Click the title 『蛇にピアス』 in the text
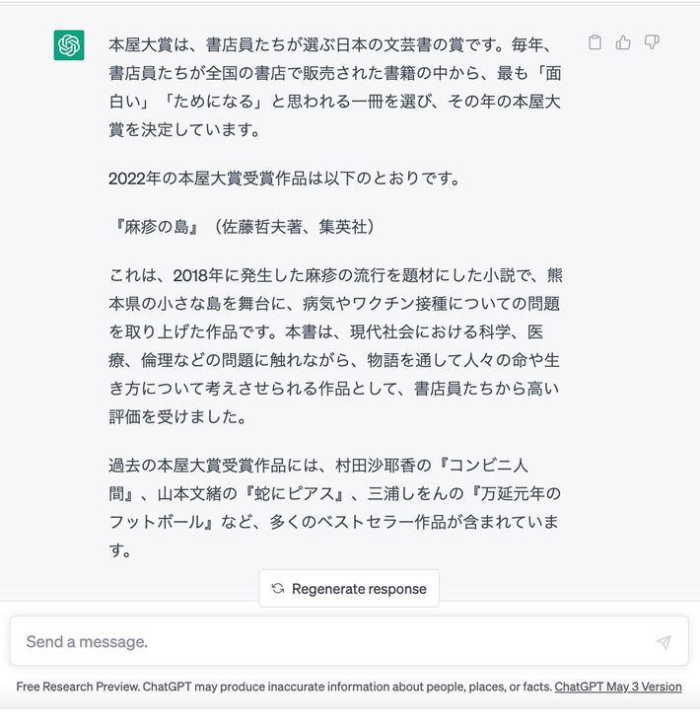Viewport: 700px width, 728px height. pyautogui.click(x=294, y=494)
